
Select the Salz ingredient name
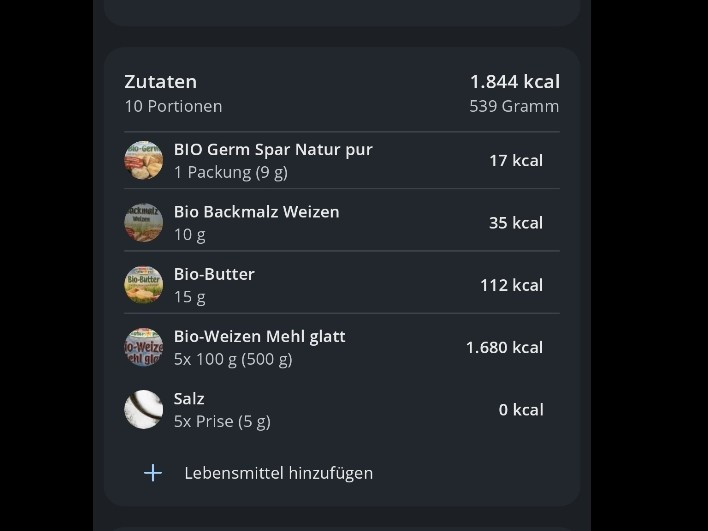[189, 398]
